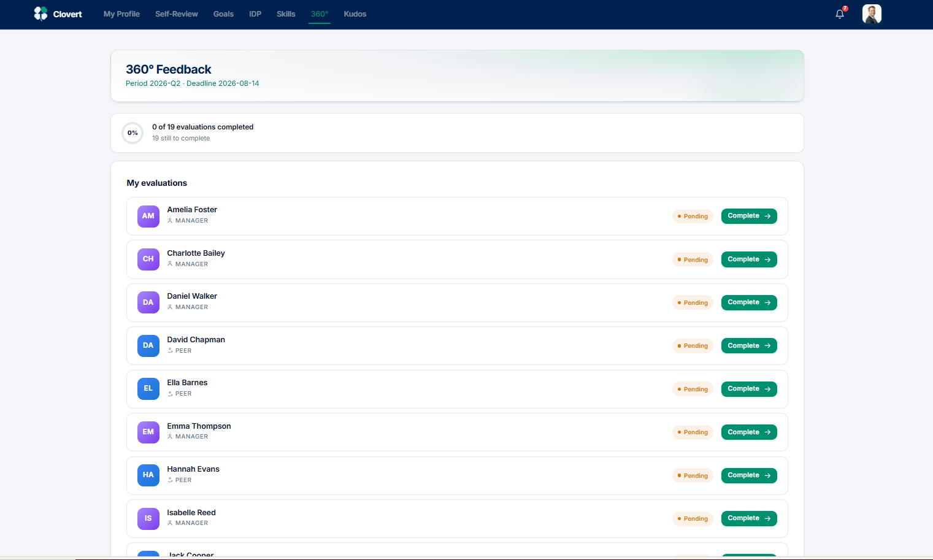Click David Chapman's DA avatar badge
The image size is (933, 560).
point(148,346)
